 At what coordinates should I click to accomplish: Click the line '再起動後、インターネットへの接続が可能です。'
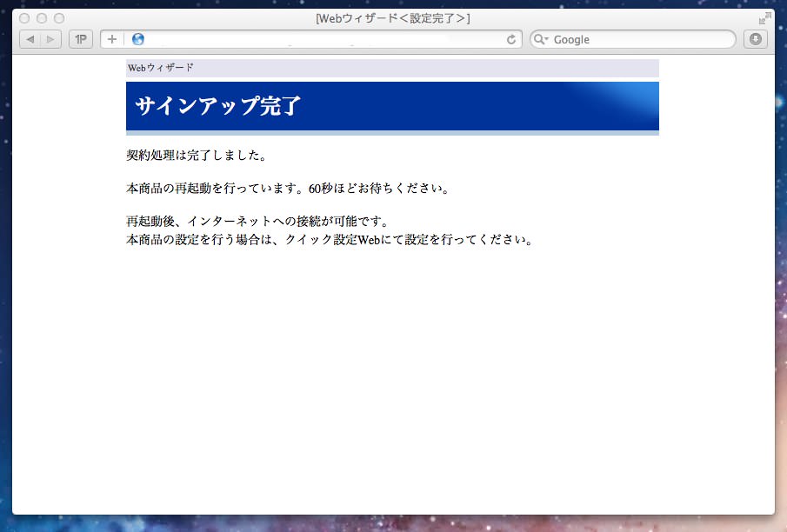pyautogui.click(x=257, y=222)
